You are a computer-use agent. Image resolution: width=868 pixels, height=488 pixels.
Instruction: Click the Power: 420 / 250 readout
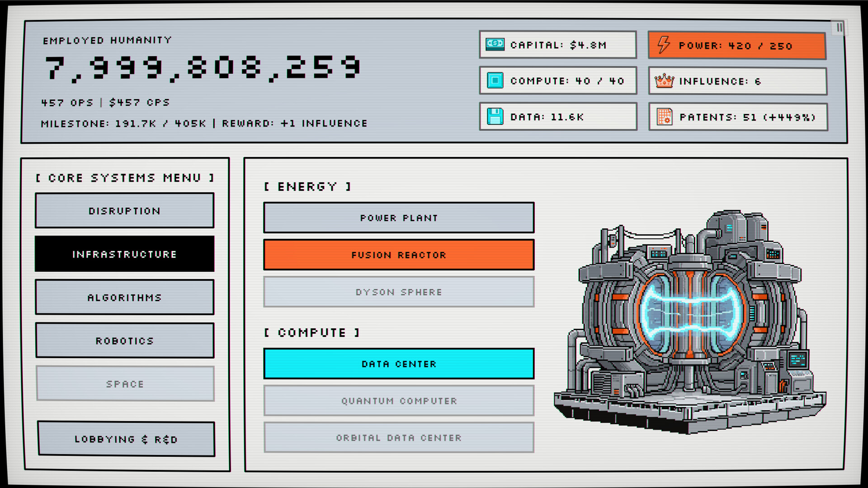tap(737, 46)
